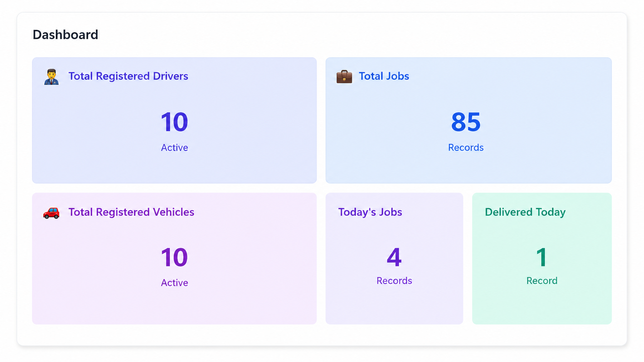The image size is (644, 362).
Task: Click the number 10 under Registered Vehicles
Action: 174,257
